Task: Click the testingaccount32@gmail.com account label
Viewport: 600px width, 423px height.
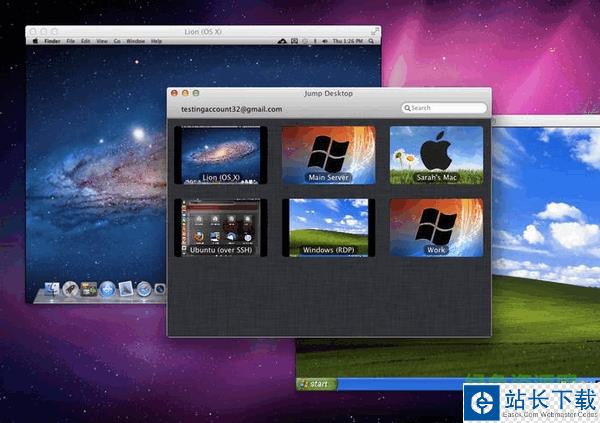Action: pos(231,109)
